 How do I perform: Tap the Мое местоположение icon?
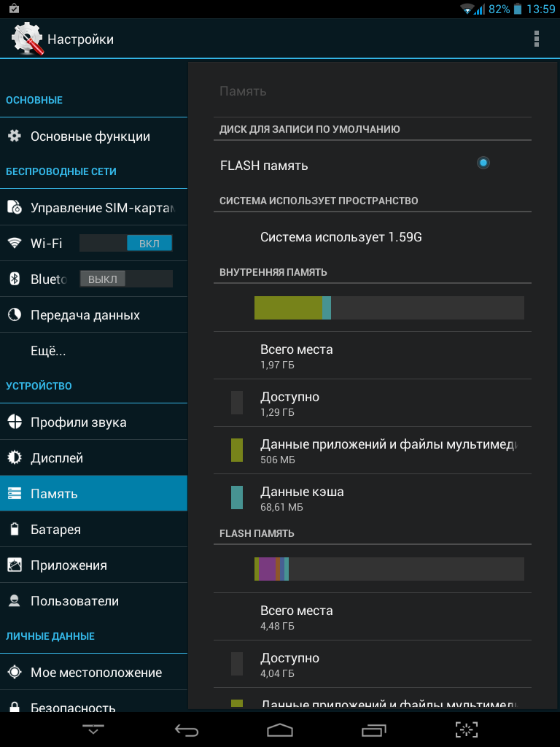click(15, 673)
